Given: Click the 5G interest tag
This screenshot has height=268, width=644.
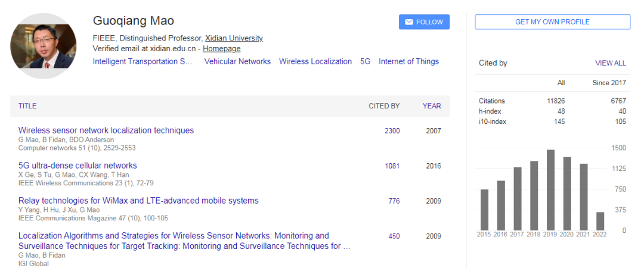Looking at the screenshot, I should pos(365,61).
